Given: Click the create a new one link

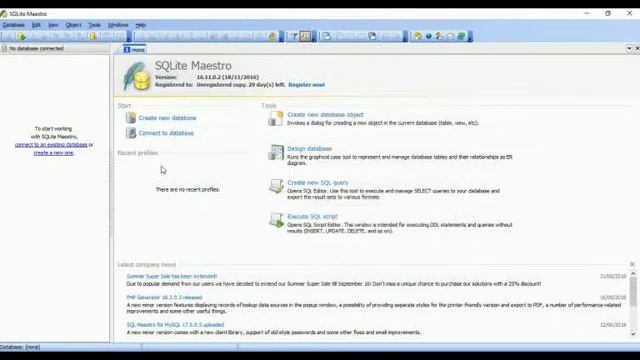Looking at the screenshot, I should coord(53,153).
